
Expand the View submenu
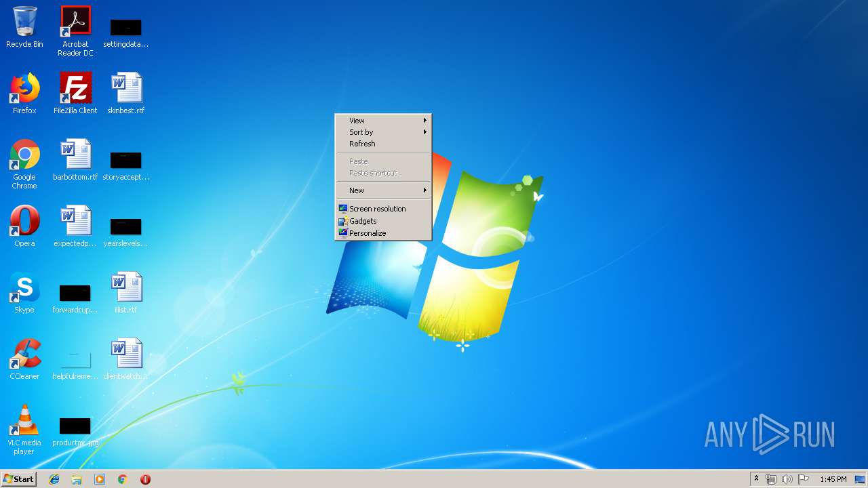pos(383,121)
